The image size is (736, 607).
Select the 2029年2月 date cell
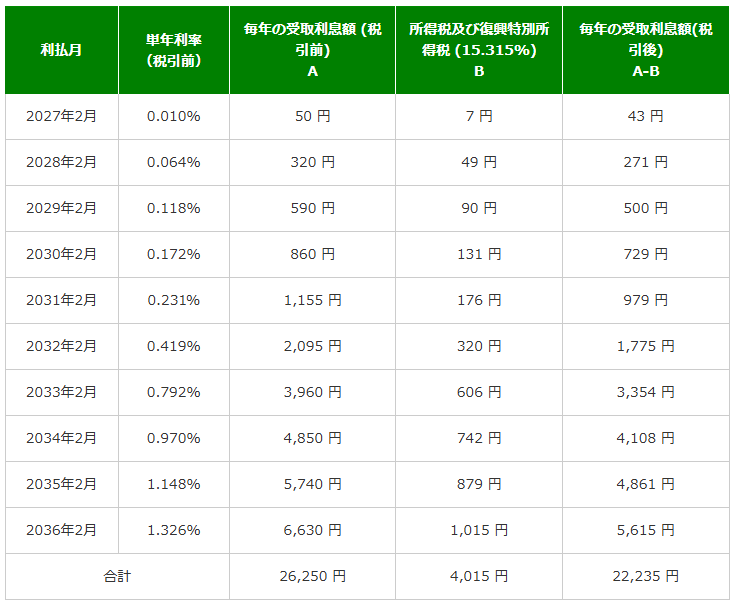pos(62,208)
